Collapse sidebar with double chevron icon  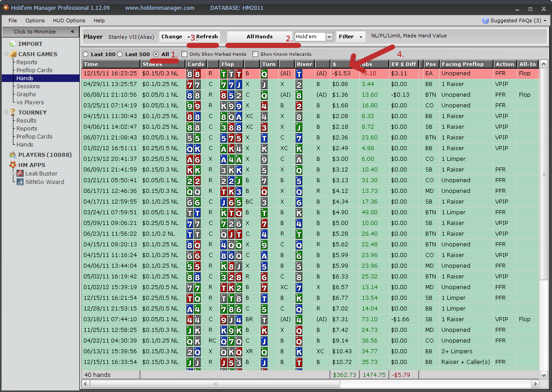(x=72, y=32)
